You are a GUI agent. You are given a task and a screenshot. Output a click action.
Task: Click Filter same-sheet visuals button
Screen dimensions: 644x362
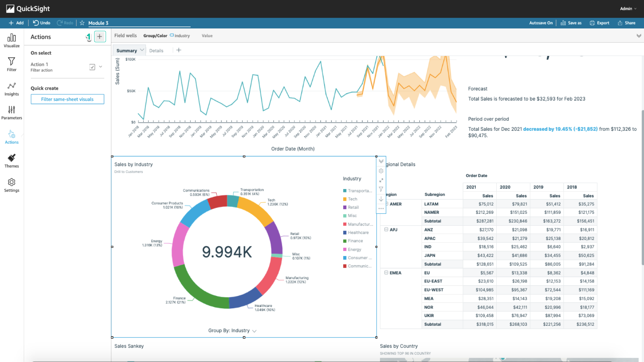point(67,99)
